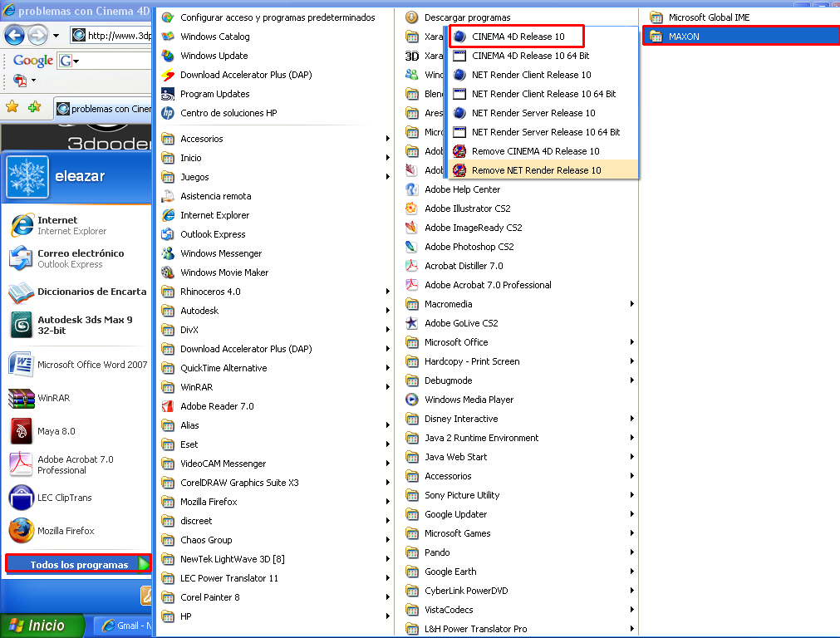Click the browser Forward button

click(37, 36)
